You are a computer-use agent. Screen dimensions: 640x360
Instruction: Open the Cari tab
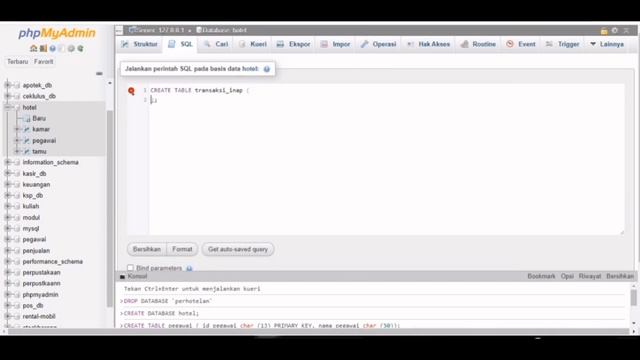click(x=216, y=44)
